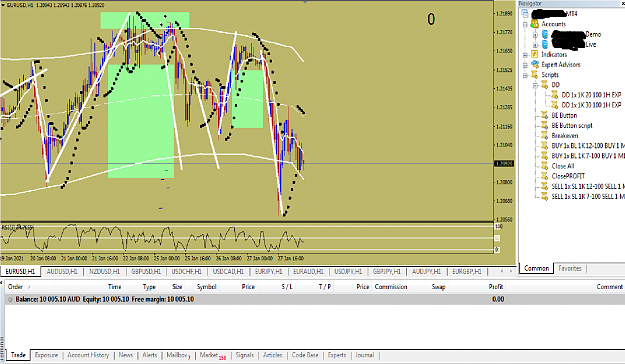Click the Expert Advisors icon
625x364 pixels.
pyautogui.click(x=535, y=65)
